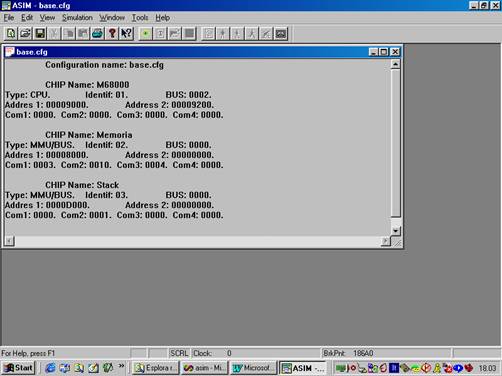
Task: Click the base.cfg child window document icon
Action: pos(10,52)
